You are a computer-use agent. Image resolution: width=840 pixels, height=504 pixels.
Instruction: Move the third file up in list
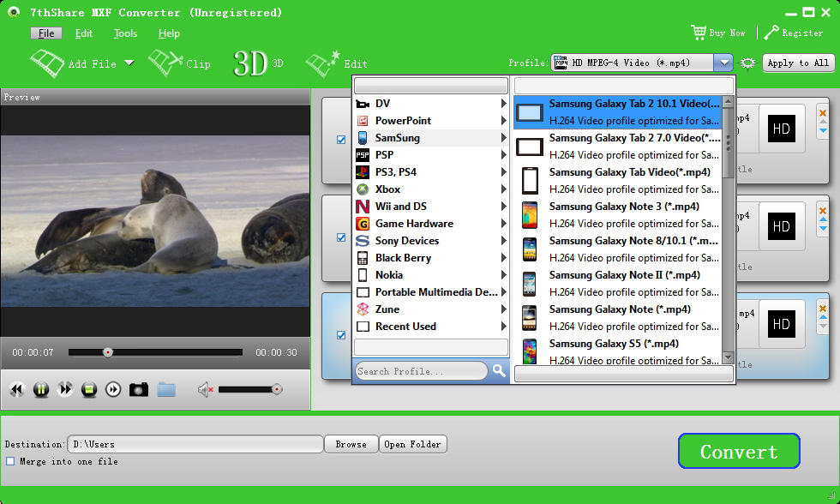coord(823,318)
